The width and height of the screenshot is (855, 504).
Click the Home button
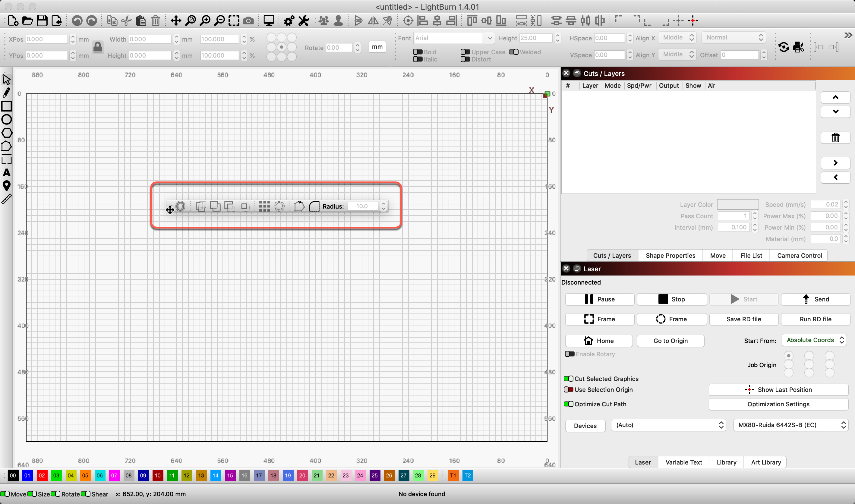coord(598,341)
